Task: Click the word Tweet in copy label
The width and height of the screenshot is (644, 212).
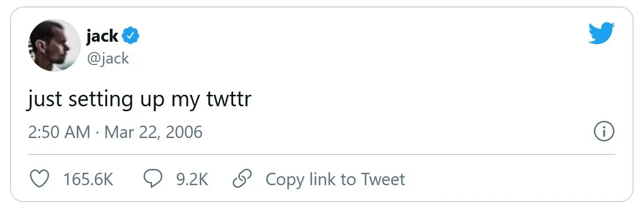Action: pyautogui.click(x=383, y=179)
